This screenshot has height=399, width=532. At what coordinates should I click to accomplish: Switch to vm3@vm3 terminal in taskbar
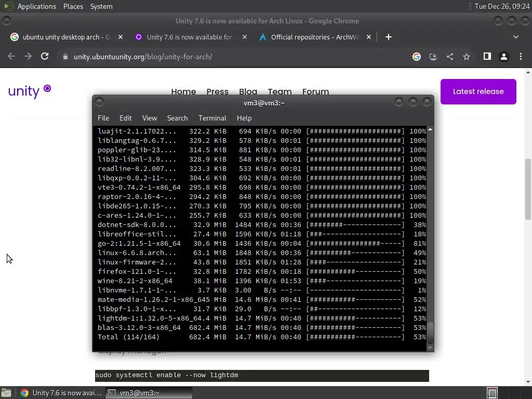(x=149, y=393)
